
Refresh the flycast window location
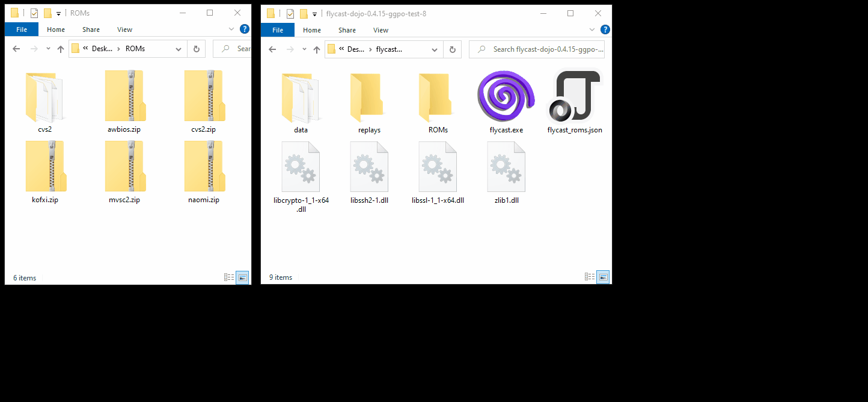[453, 49]
